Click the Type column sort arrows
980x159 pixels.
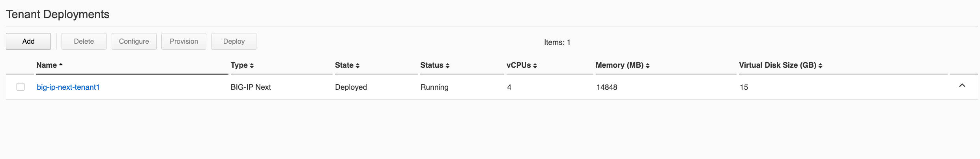click(x=252, y=66)
